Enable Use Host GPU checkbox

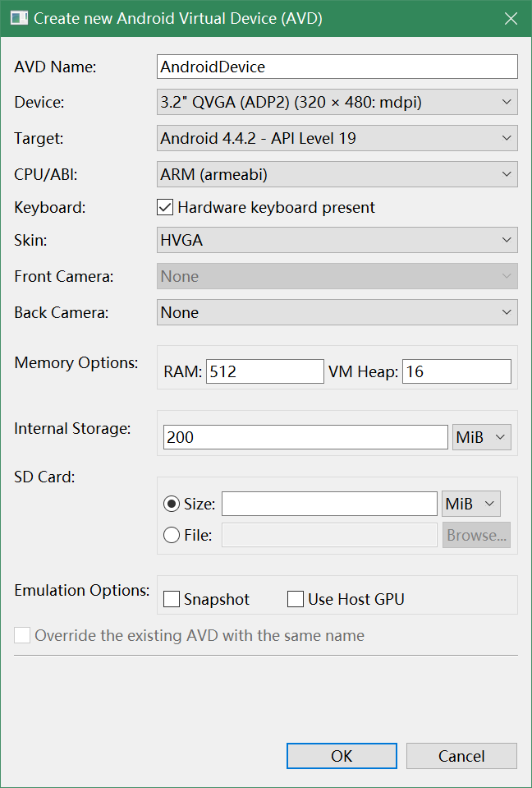pyautogui.click(x=296, y=599)
